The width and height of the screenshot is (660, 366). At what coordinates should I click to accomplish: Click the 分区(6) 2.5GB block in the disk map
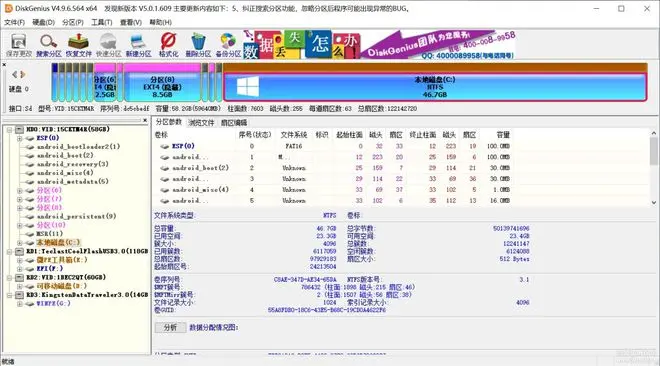pyautogui.click(x=105, y=87)
